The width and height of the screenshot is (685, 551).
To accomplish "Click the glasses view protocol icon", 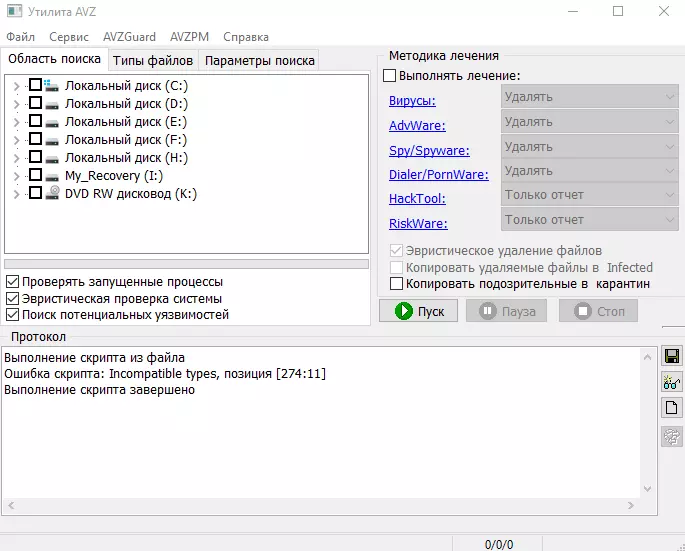I will (672, 382).
